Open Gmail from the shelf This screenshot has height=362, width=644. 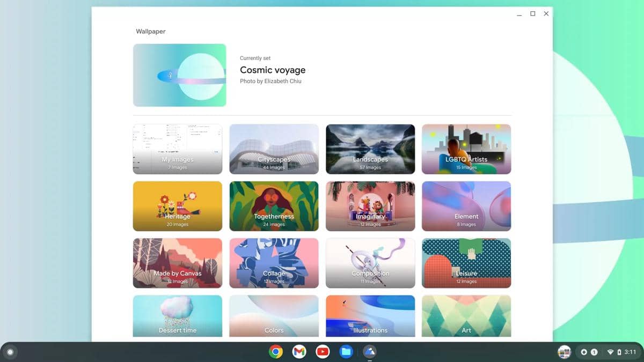pos(299,352)
